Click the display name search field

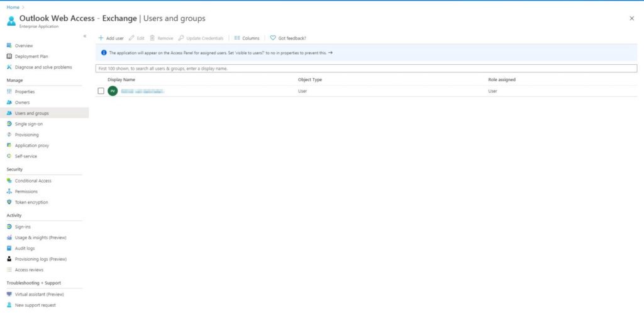point(367,68)
